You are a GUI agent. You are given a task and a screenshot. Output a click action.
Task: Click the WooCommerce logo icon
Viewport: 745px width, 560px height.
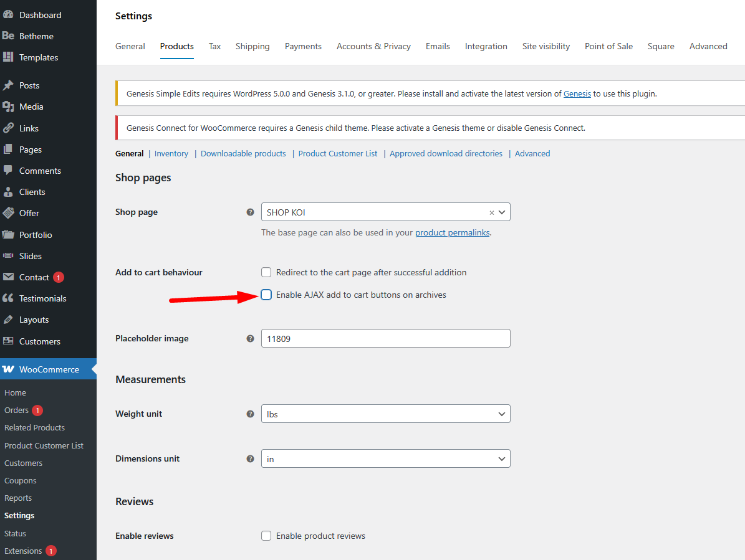pyautogui.click(x=8, y=369)
